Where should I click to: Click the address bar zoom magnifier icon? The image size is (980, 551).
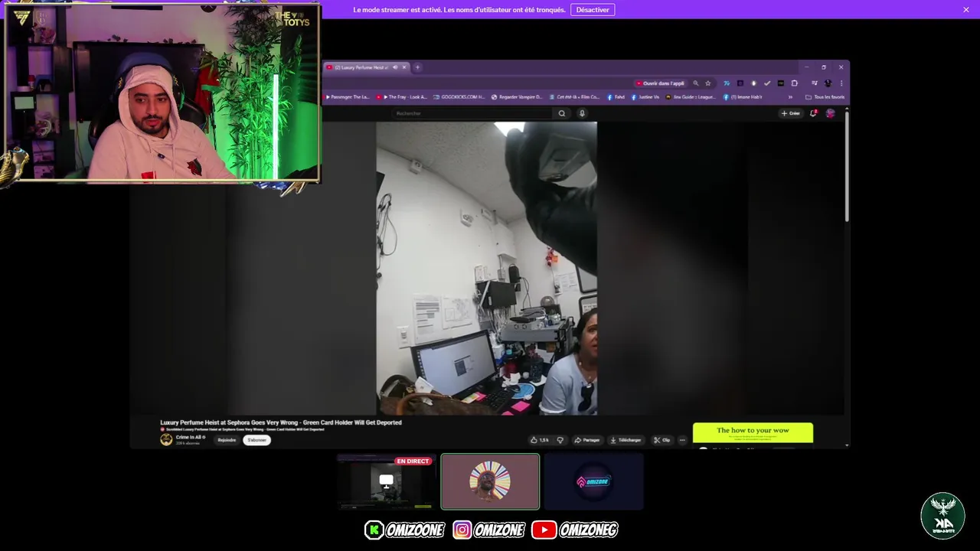pyautogui.click(x=696, y=83)
